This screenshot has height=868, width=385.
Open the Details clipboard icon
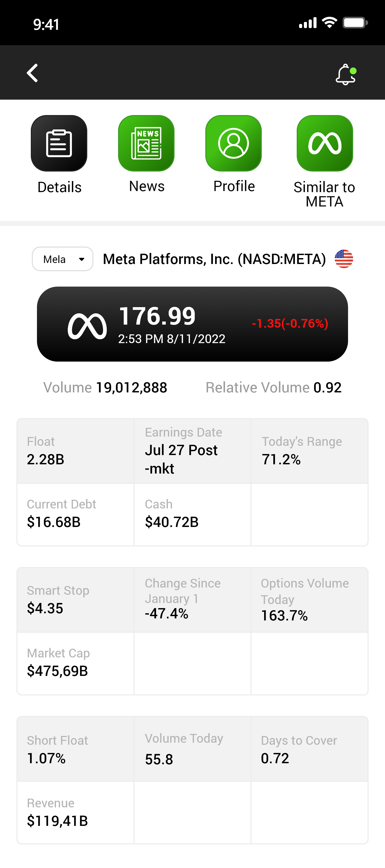click(x=59, y=143)
